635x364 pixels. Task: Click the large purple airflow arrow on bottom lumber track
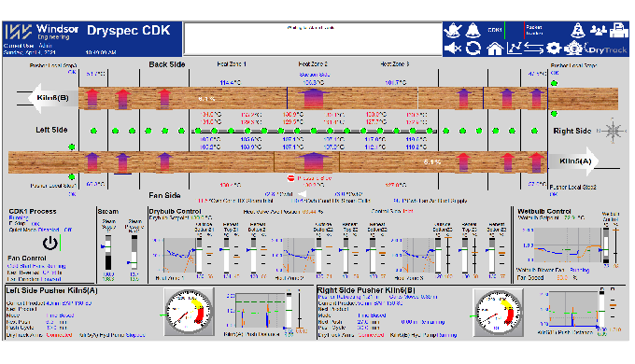313,161
